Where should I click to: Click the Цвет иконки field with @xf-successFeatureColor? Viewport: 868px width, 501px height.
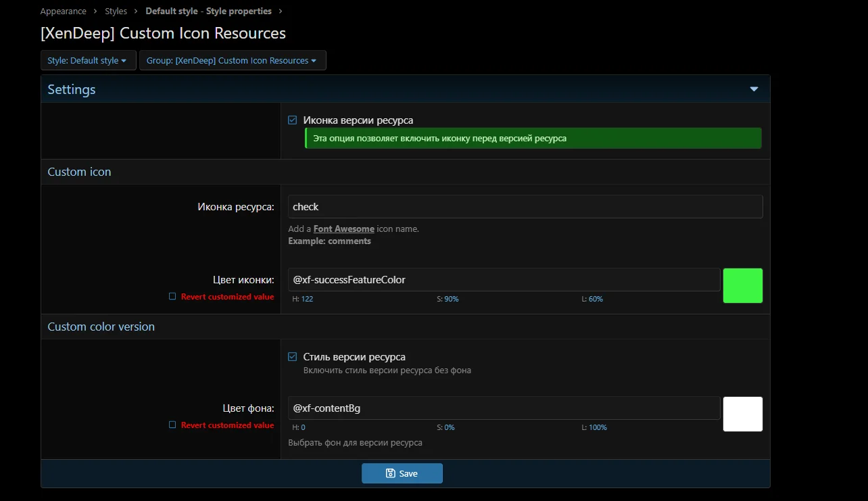[503, 279]
